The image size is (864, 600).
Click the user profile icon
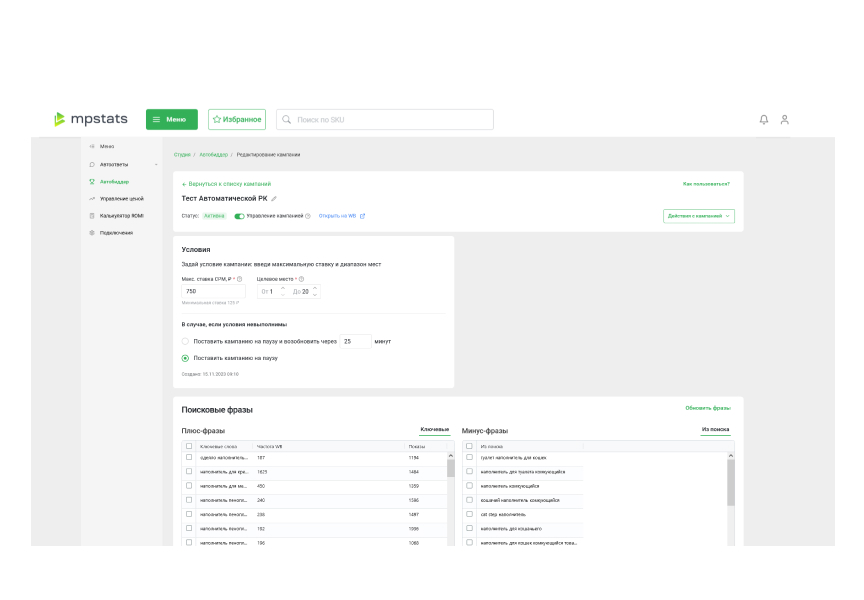(x=785, y=120)
